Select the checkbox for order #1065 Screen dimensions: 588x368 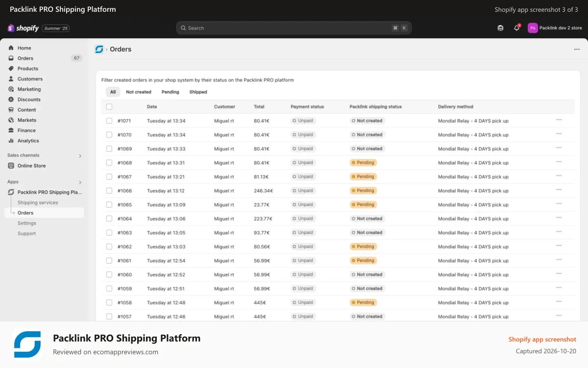click(x=109, y=205)
